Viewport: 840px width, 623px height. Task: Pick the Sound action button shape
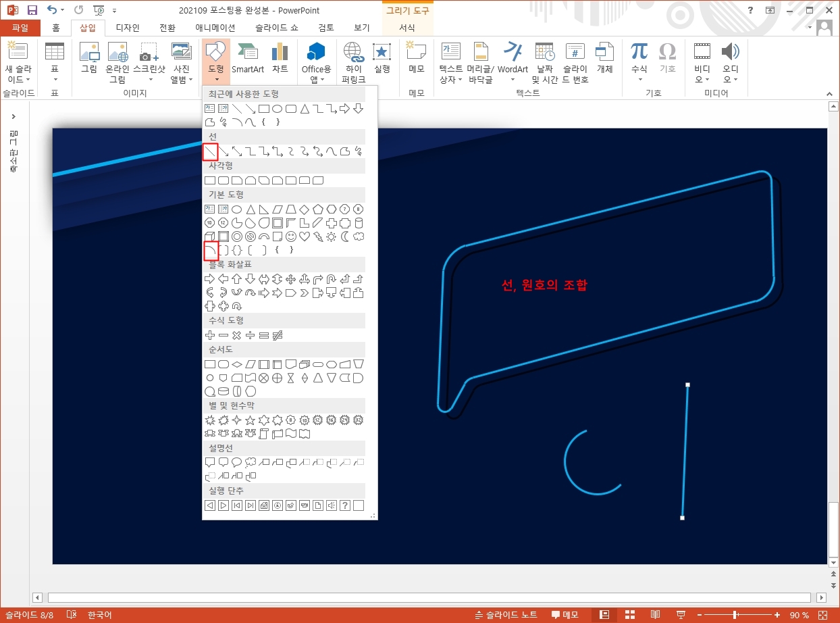pyautogui.click(x=332, y=505)
